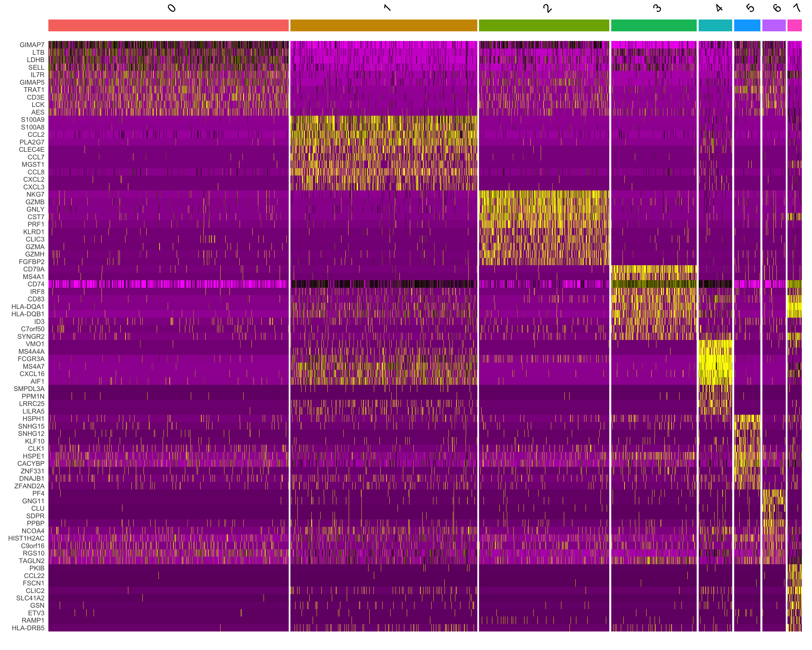The width and height of the screenshot is (812, 650).
Task: Click the cluster label 4
Action: [x=719, y=8]
